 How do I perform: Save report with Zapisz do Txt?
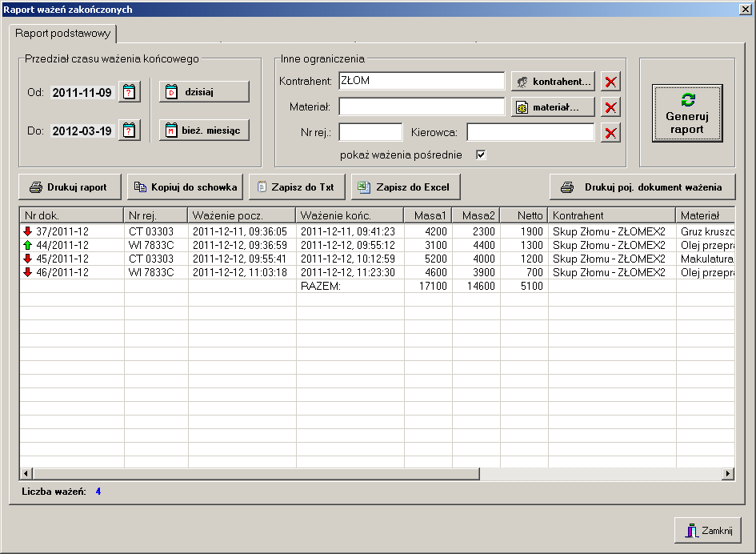[297, 187]
